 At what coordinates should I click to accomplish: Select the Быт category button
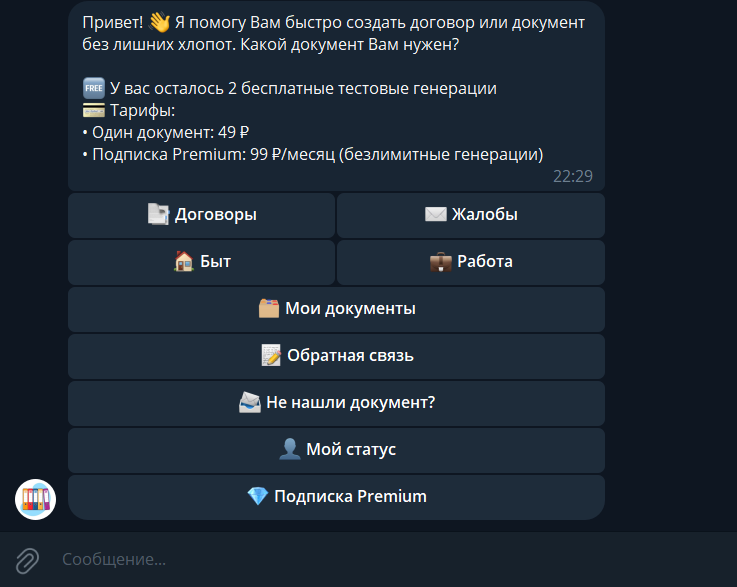(x=201, y=261)
